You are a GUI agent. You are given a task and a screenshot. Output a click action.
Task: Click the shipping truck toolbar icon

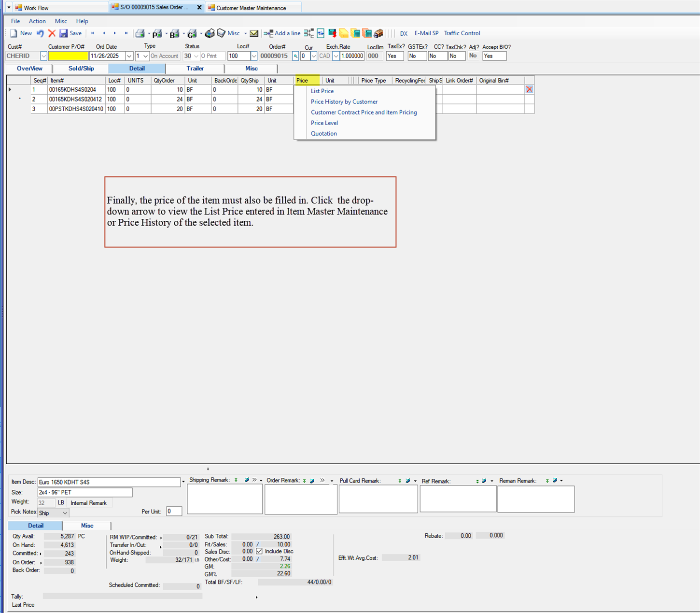coord(378,33)
